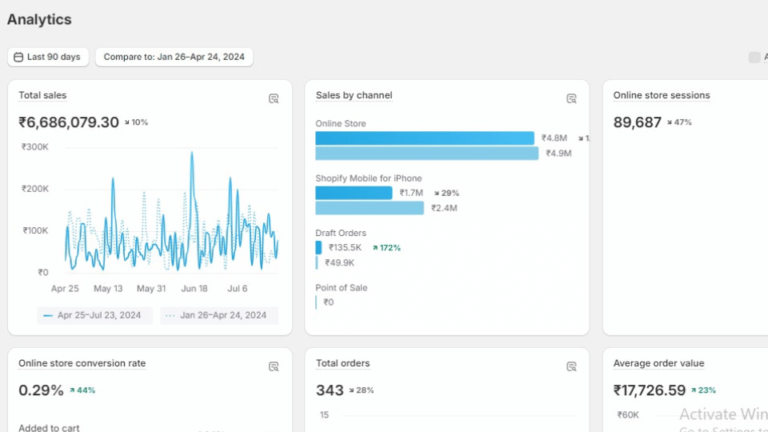Open the Online store conversion rate heading
This screenshot has height=432, width=768.
[82, 363]
